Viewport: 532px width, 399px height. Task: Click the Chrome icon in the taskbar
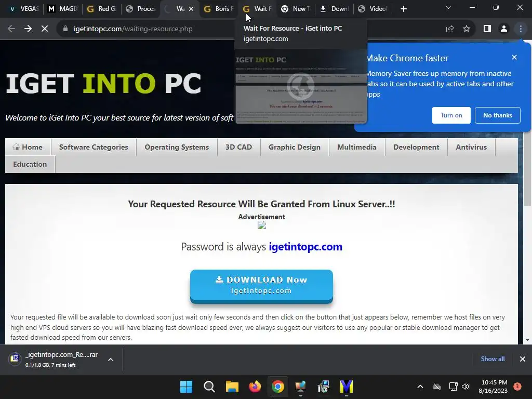point(278,387)
